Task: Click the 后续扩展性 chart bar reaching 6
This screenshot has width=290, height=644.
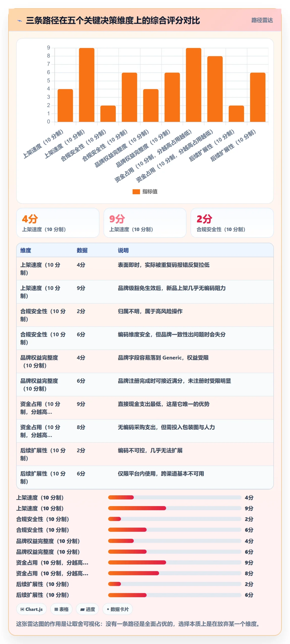Action: tap(258, 97)
